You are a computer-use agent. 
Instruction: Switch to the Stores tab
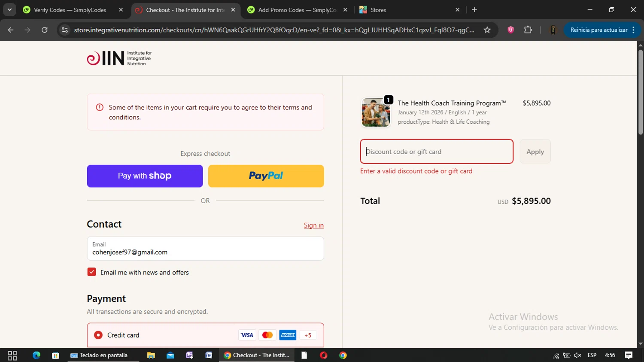tap(378, 10)
